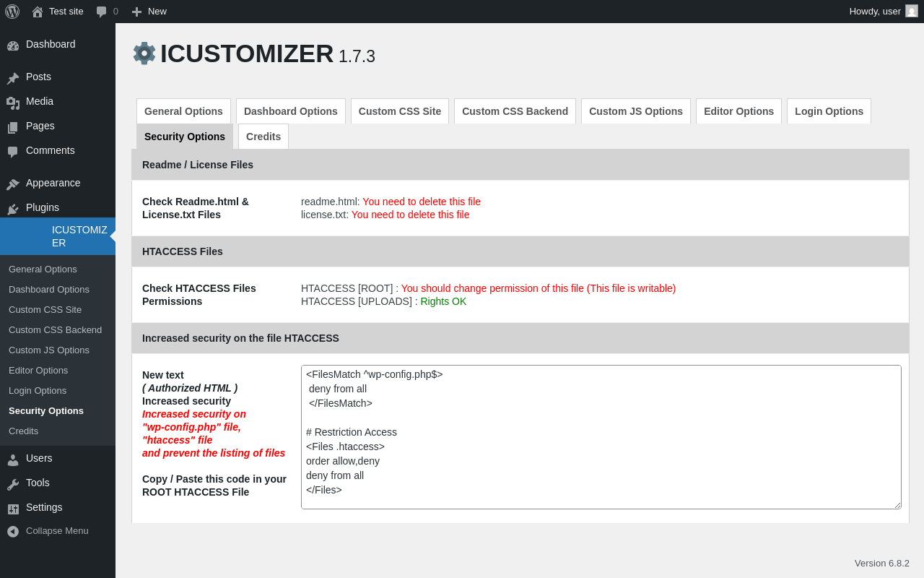Viewport: 924px width, 578px height.
Task: Open the Dashboard menu item
Action: point(58,44)
